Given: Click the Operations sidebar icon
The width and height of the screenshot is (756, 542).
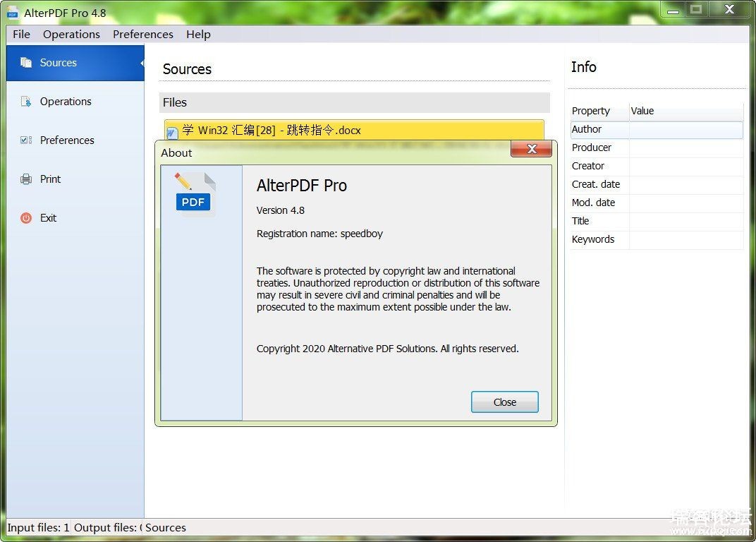Looking at the screenshot, I should tap(26, 102).
